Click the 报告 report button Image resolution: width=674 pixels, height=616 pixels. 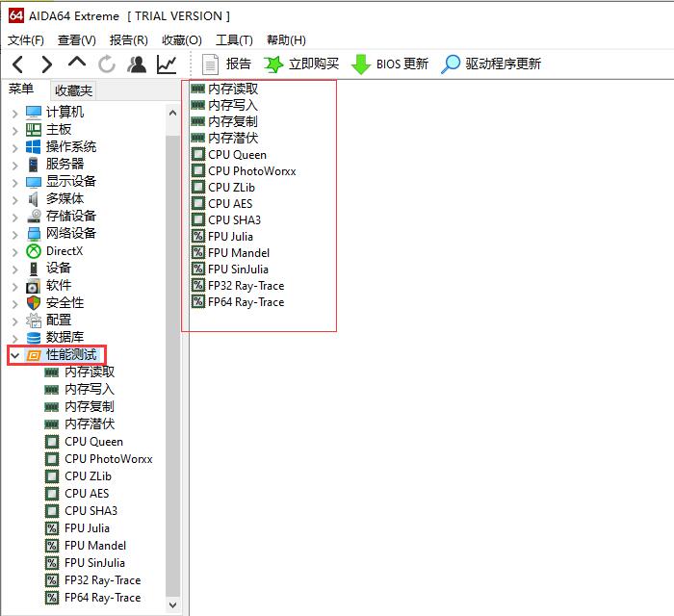(x=227, y=64)
